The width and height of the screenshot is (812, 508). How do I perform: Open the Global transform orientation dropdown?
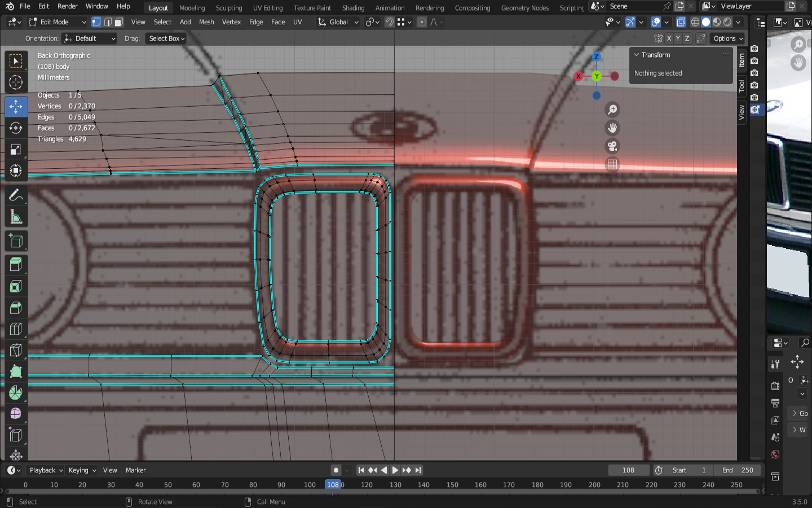338,22
